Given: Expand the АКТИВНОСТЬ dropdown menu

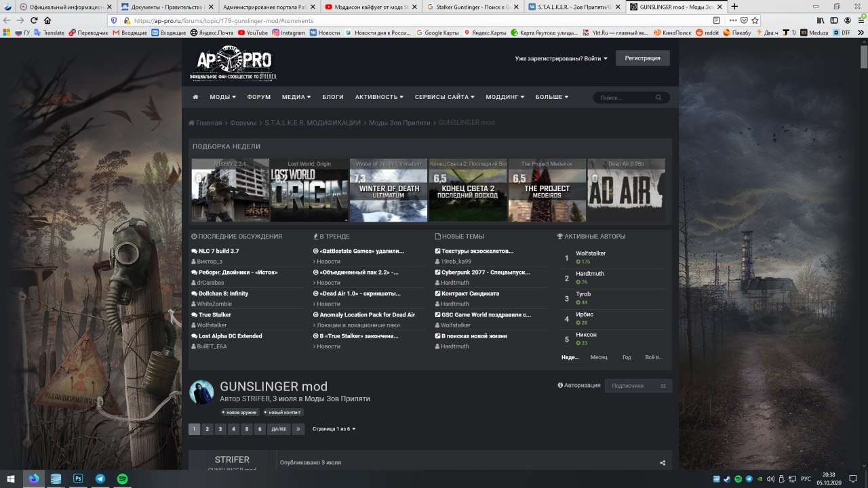Looking at the screenshot, I should (x=379, y=97).
